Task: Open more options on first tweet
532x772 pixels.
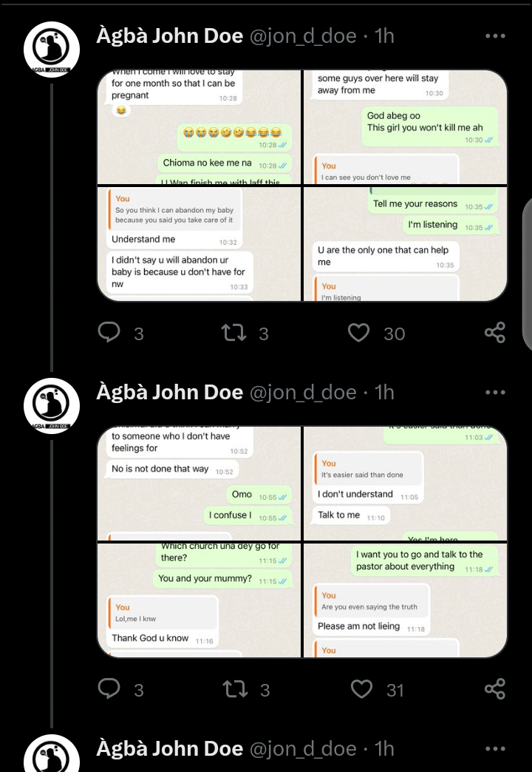Action: (495, 36)
